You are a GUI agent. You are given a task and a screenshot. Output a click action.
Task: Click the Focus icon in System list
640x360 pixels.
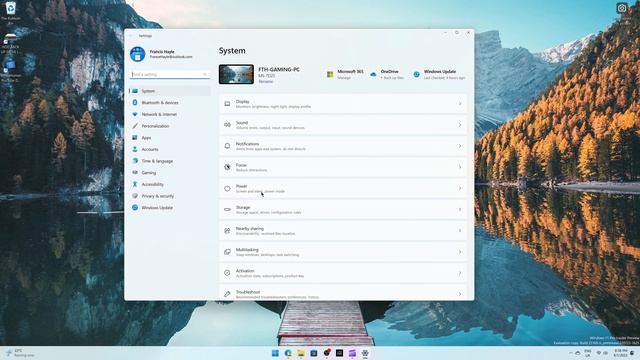[x=227, y=167]
